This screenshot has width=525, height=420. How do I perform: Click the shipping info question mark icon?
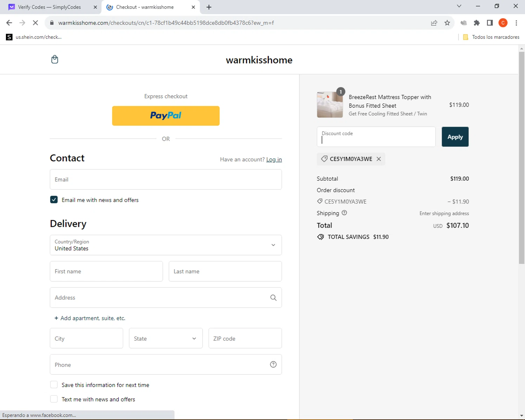pyautogui.click(x=344, y=213)
